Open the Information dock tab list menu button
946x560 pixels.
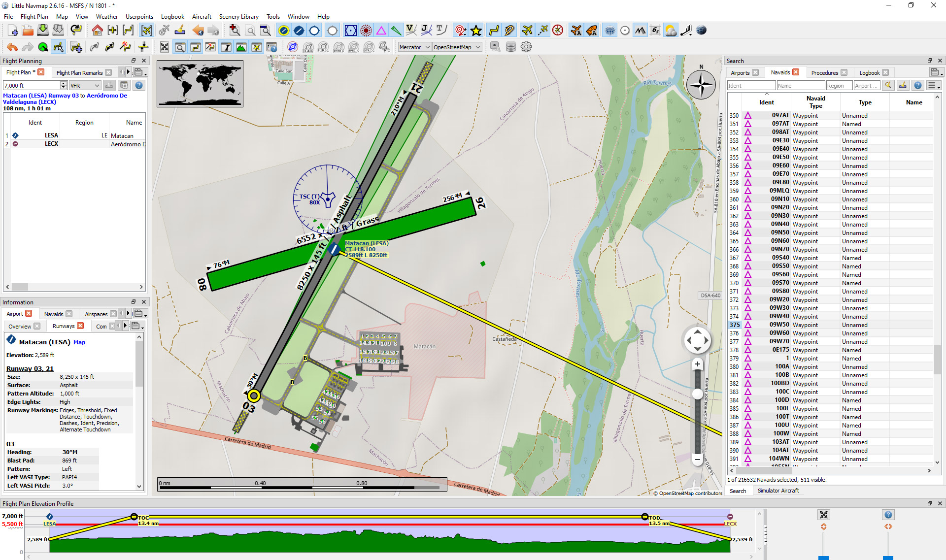point(140,314)
